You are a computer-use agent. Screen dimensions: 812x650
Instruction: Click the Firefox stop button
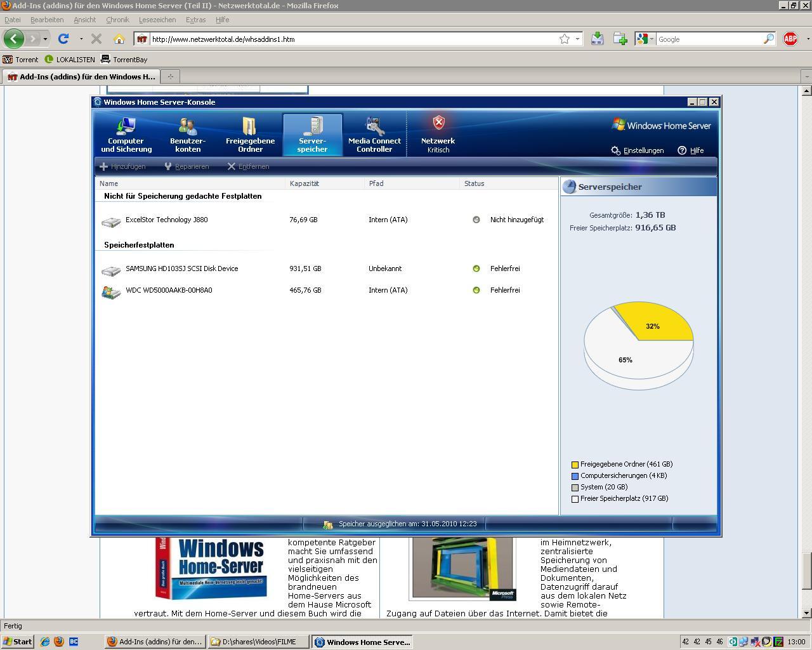pyautogui.click(x=96, y=39)
